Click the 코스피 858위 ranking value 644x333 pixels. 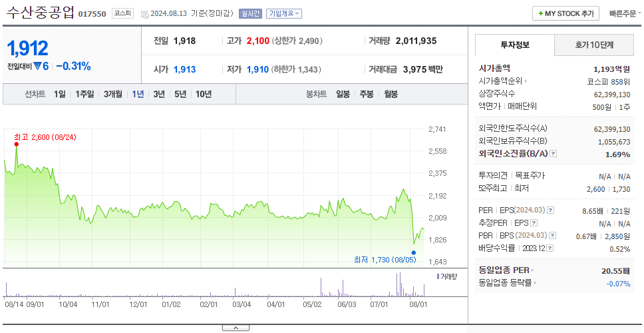point(609,81)
